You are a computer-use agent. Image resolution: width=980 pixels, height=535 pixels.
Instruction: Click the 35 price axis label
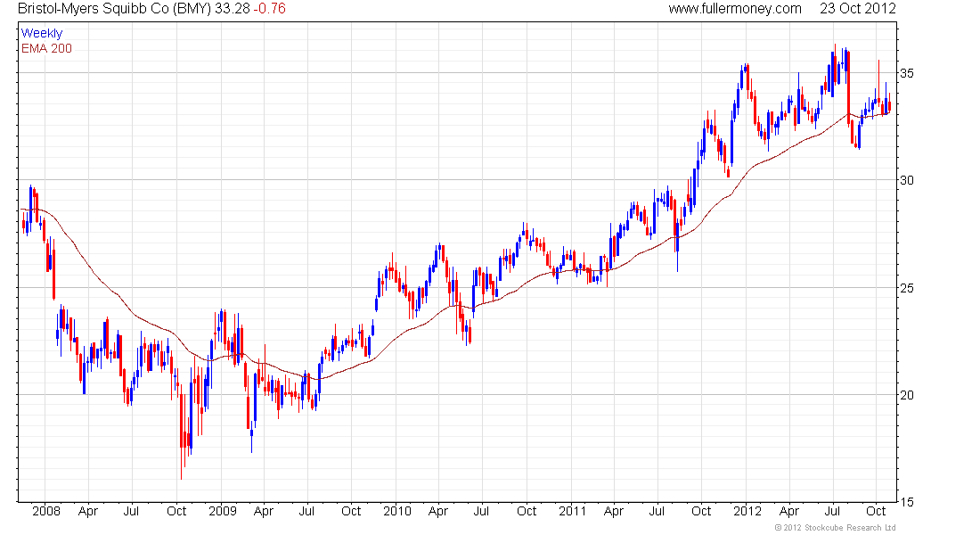(x=906, y=73)
